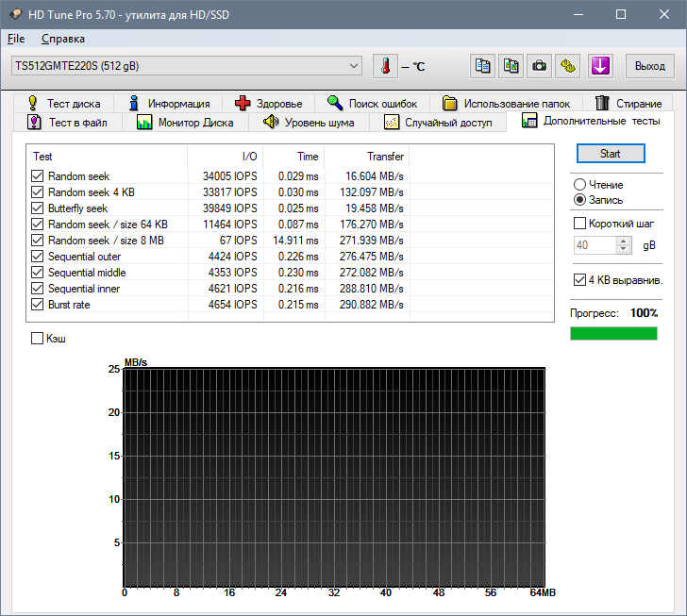Click the gB size input field
The image size is (687, 616).
tap(595, 245)
